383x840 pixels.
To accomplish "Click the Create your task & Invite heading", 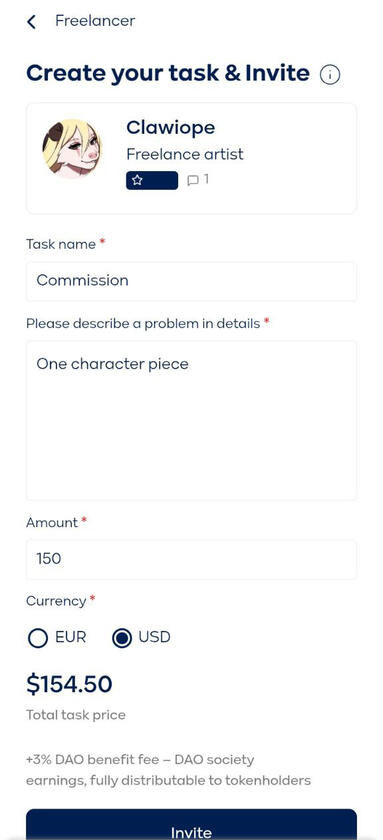I will [168, 73].
